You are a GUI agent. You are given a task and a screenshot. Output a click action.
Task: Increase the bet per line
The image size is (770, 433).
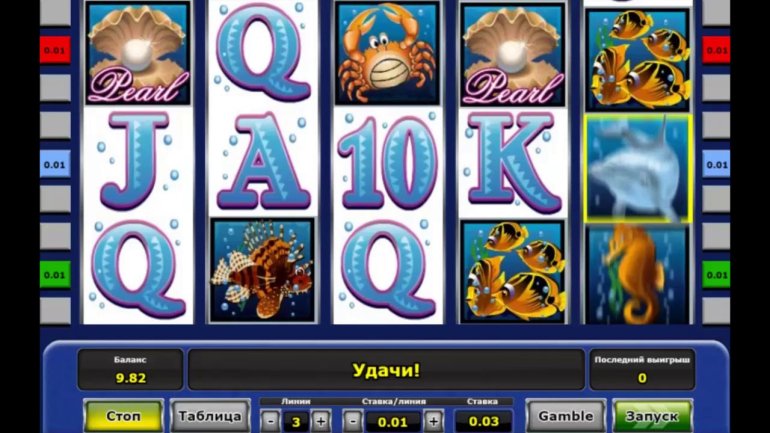433,421
